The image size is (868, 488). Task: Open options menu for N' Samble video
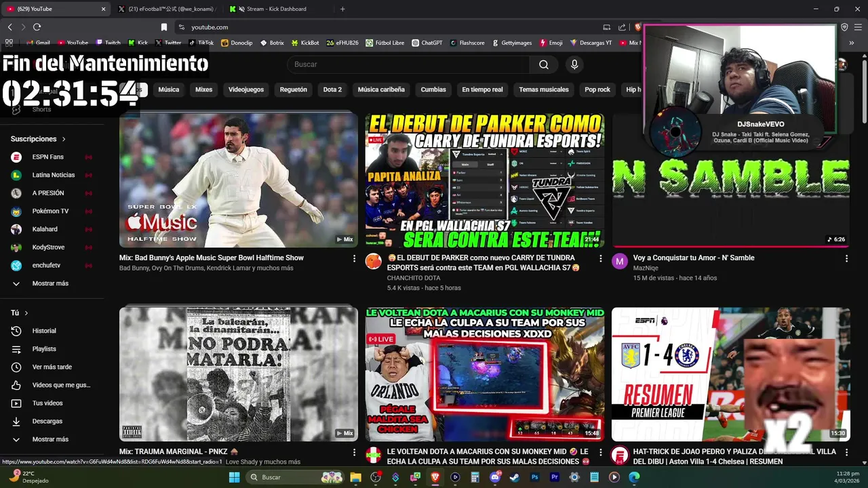846,258
